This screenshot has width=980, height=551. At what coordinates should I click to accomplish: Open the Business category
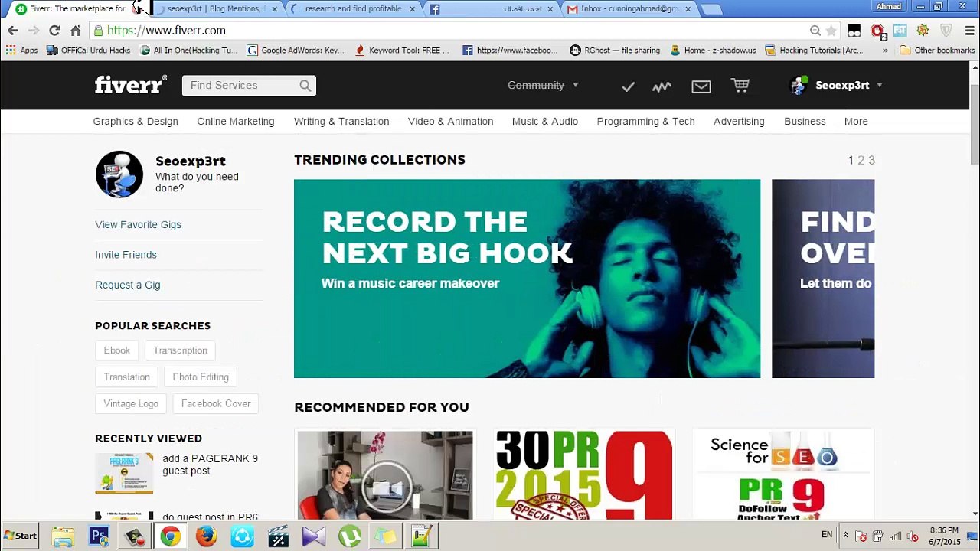pyautogui.click(x=805, y=121)
